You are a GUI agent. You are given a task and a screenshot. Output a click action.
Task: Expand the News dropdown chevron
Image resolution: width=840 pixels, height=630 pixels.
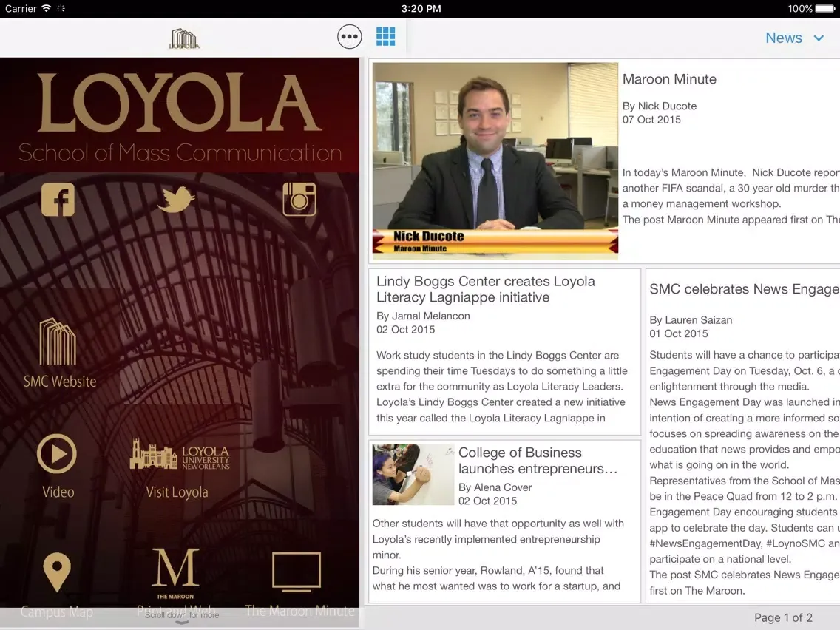click(x=819, y=38)
